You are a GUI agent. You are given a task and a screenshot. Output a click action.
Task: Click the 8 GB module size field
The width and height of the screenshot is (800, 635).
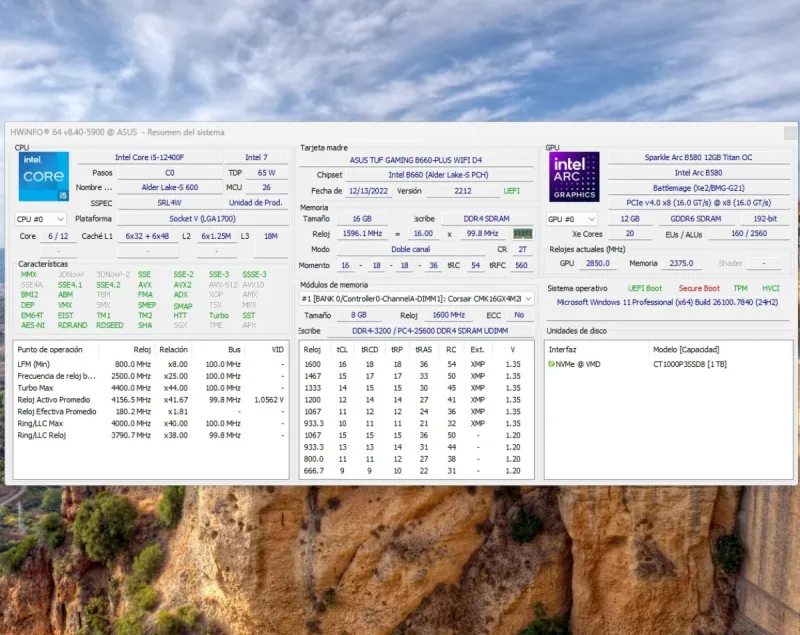click(359, 315)
